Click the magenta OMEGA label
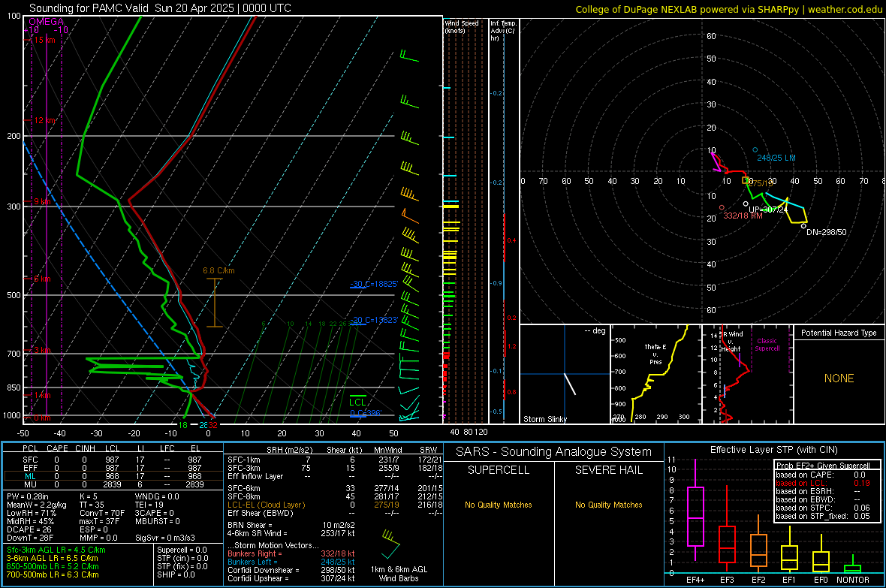Image resolution: width=886 pixels, height=588 pixels. click(x=47, y=22)
